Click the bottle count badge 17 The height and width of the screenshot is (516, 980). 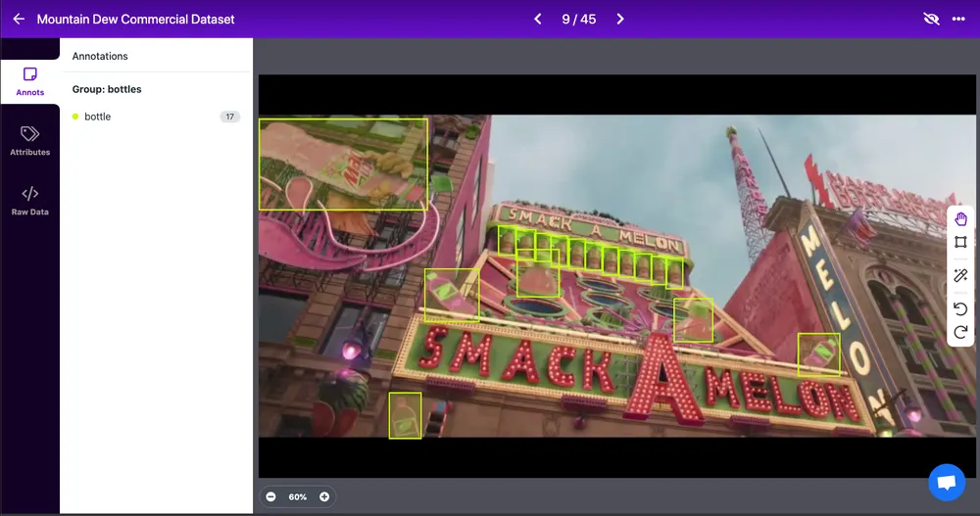[230, 117]
